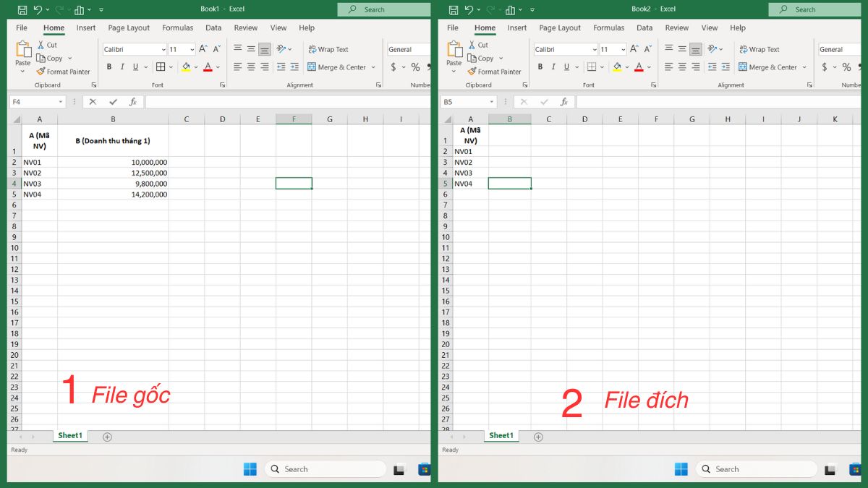Screen dimensions: 868x488
Task: Add new sheet in Book2
Action: 538,437
